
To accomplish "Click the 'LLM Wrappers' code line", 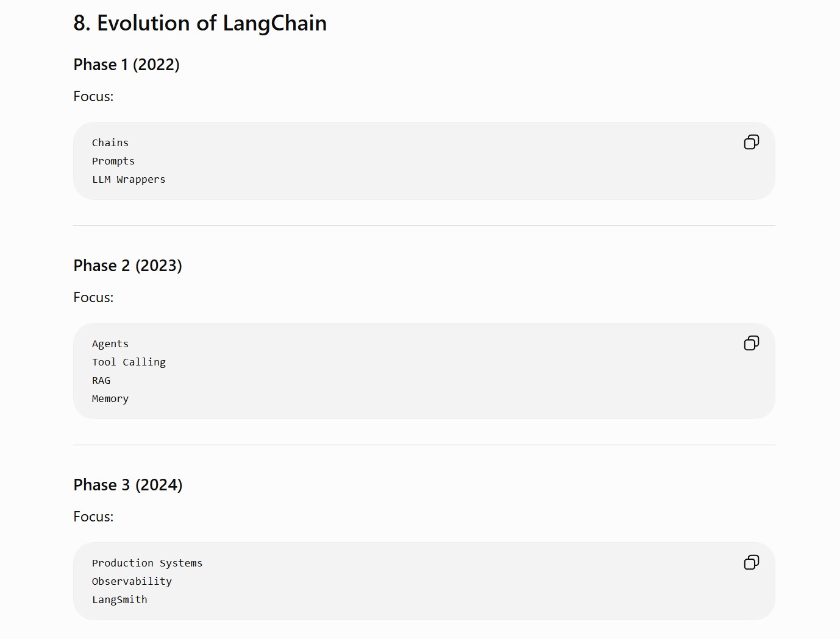I will 129,179.
